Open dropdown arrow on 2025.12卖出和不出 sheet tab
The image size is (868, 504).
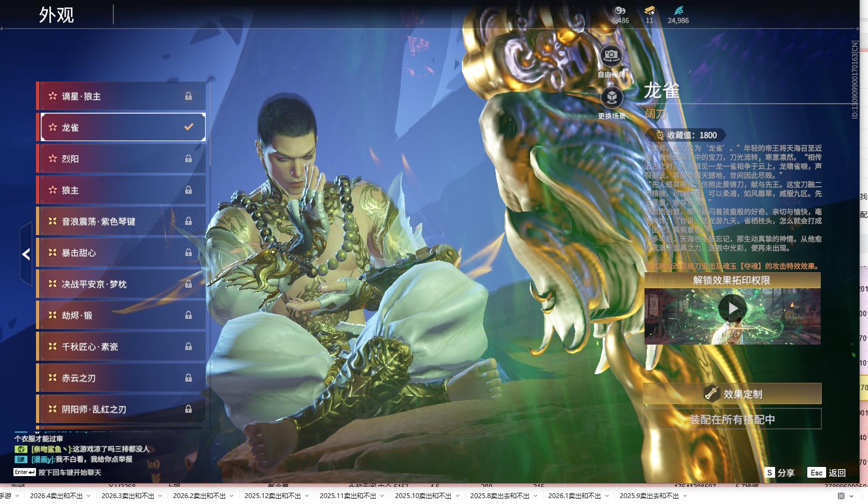307,496
